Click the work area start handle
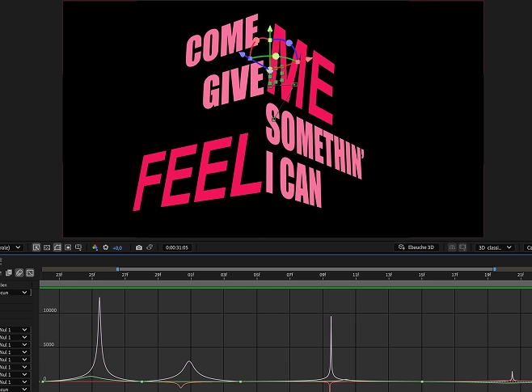 pos(117,268)
